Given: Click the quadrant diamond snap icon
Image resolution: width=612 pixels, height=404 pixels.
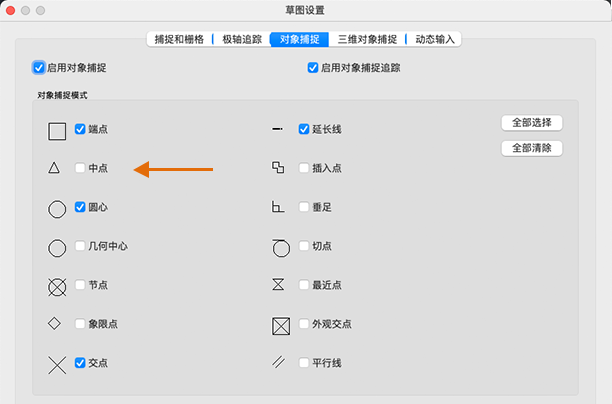Looking at the screenshot, I should 54,323.
